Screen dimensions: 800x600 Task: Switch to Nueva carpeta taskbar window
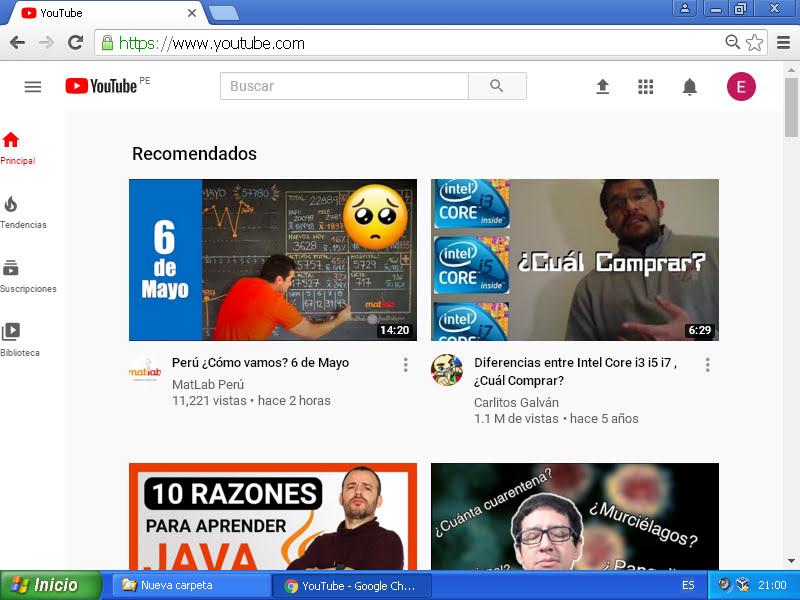(191, 585)
